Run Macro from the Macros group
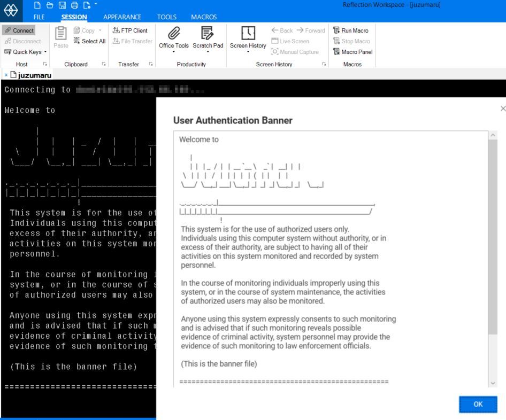Image resolution: width=506 pixels, height=420 pixels. [352, 30]
